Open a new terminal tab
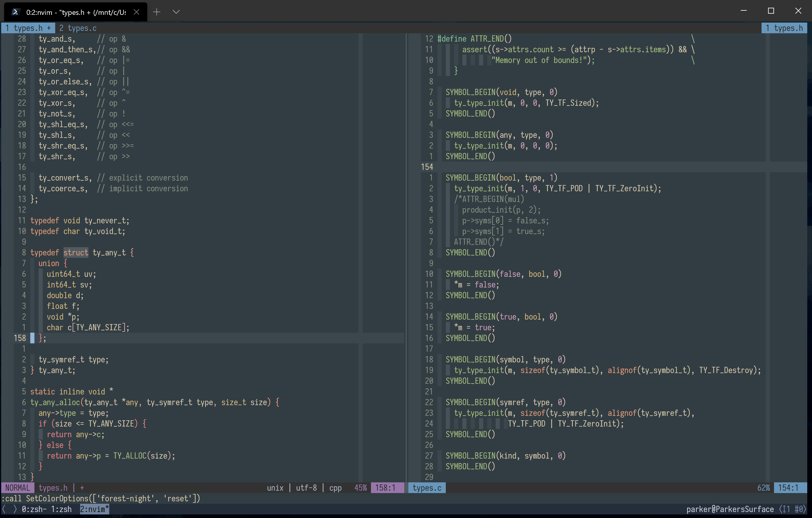Image resolution: width=812 pixels, height=518 pixels. 156,12
